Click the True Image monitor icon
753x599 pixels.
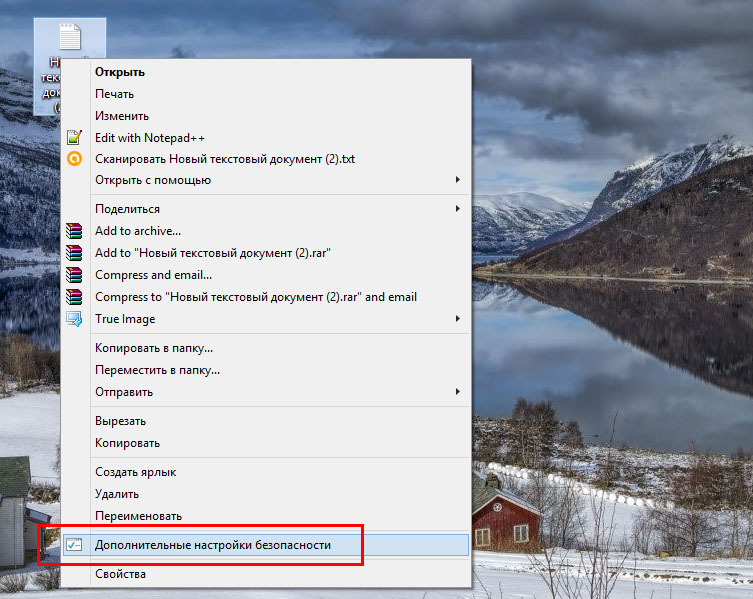click(x=74, y=319)
